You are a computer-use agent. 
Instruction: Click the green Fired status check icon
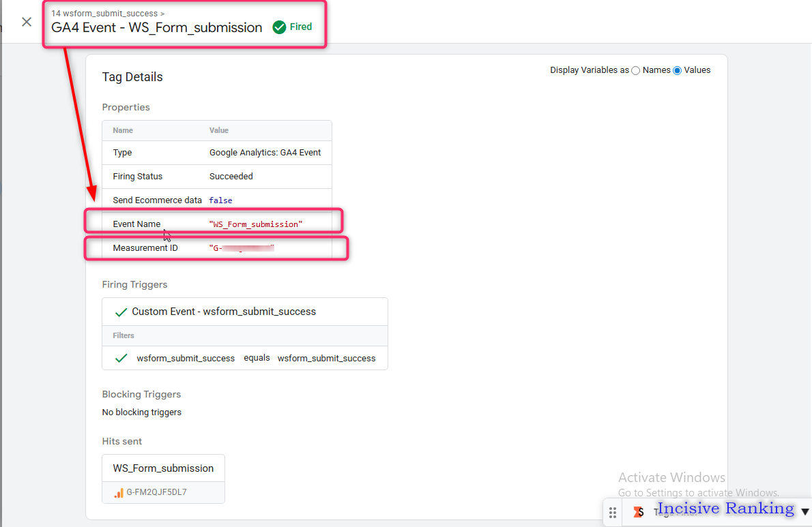pos(279,27)
